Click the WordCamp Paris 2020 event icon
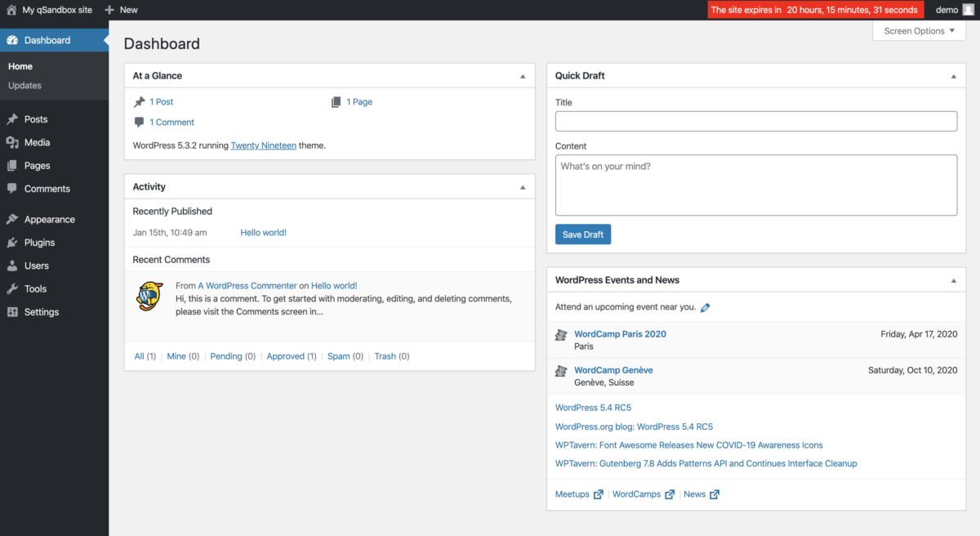This screenshot has width=980, height=536. point(561,335)
